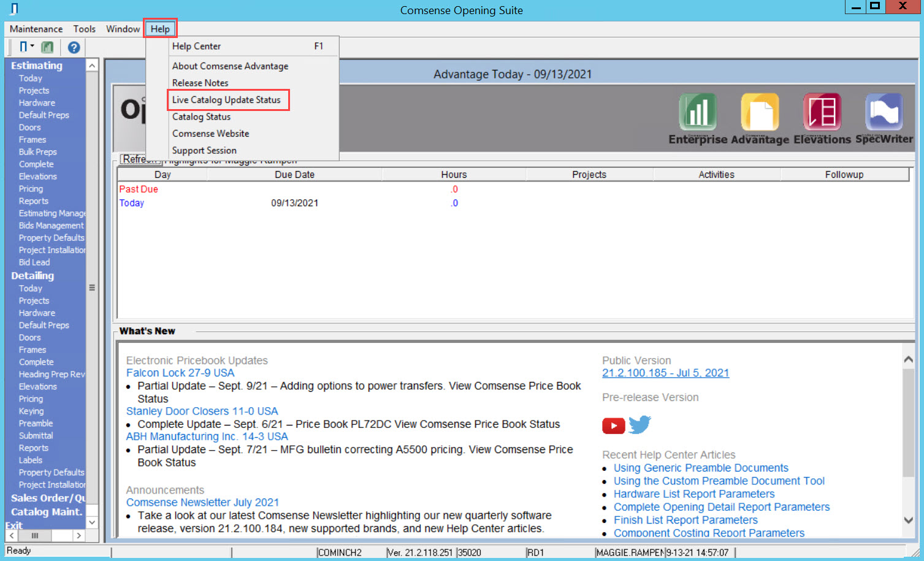Click the sidebar scroll down arrow
Viewport: 924px width, 561px height.
[x=92, y=522]
